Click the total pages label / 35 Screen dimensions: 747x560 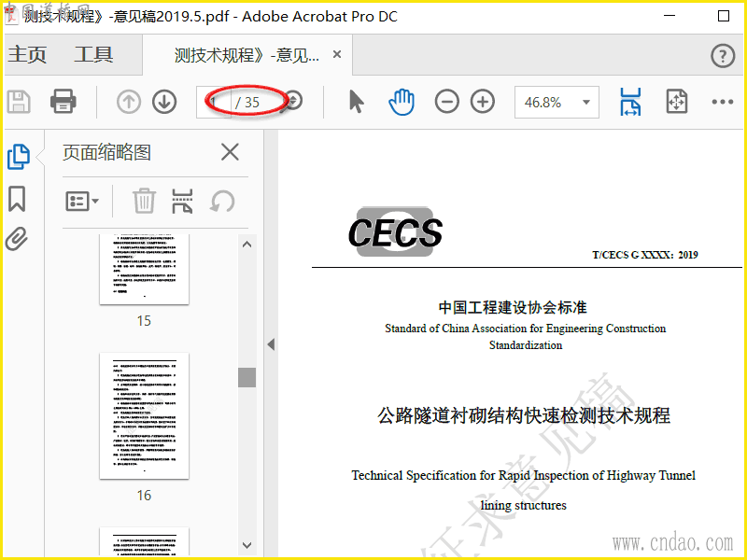point(247,103)
